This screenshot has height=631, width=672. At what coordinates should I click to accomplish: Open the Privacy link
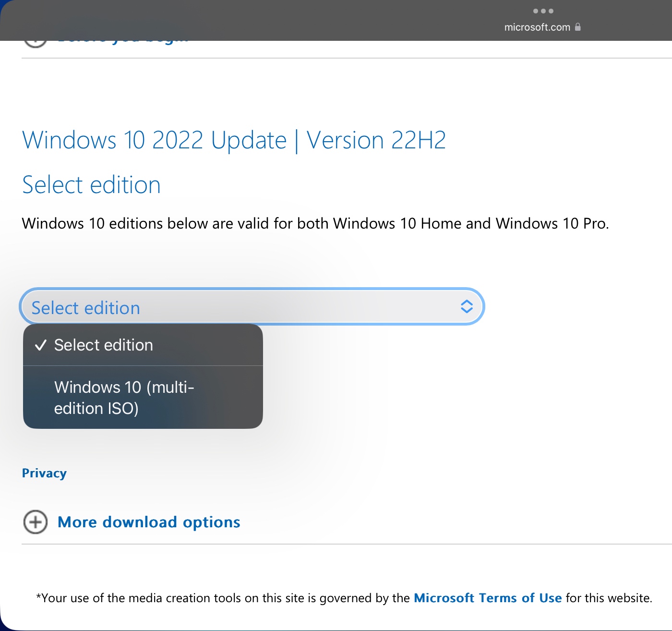44,473
